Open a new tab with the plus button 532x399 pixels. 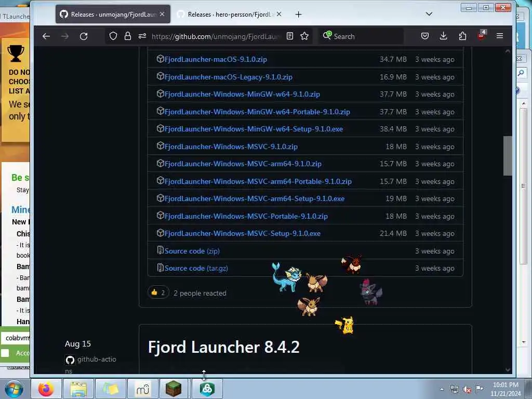[x=298, y=14]
